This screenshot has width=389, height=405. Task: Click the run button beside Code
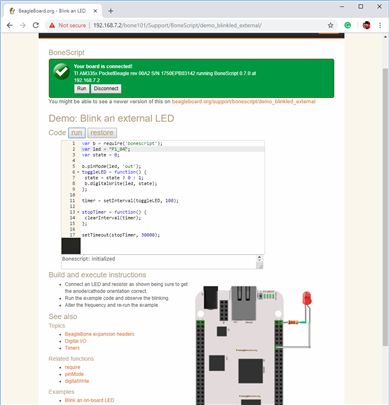pos(77,133)
